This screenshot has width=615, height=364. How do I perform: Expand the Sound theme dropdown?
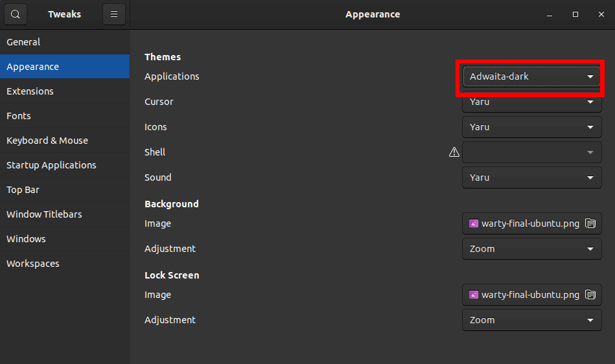531,177
